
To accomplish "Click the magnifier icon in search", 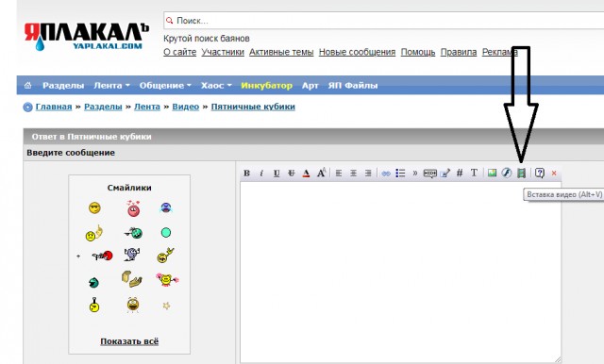I will tap(170, 20).
